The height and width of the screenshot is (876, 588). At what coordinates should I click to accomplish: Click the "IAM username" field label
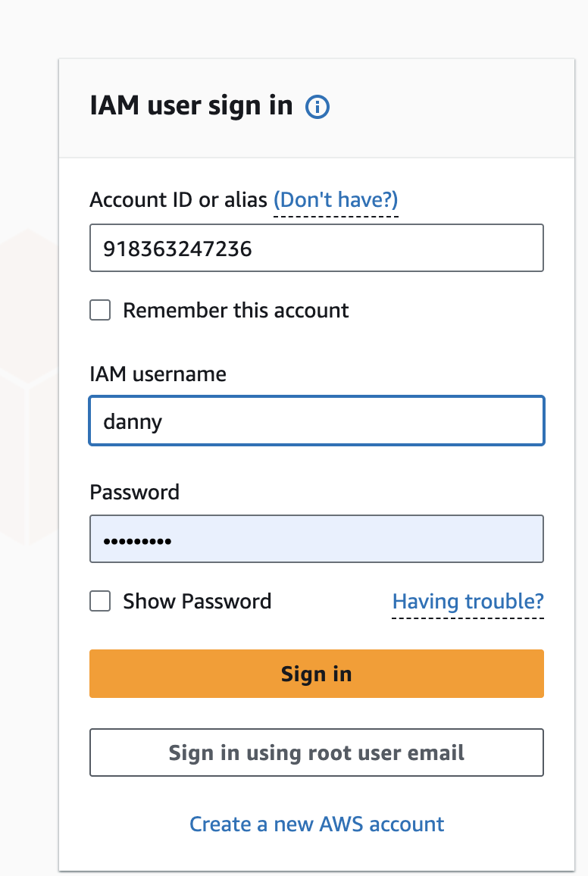click(158, 374)
